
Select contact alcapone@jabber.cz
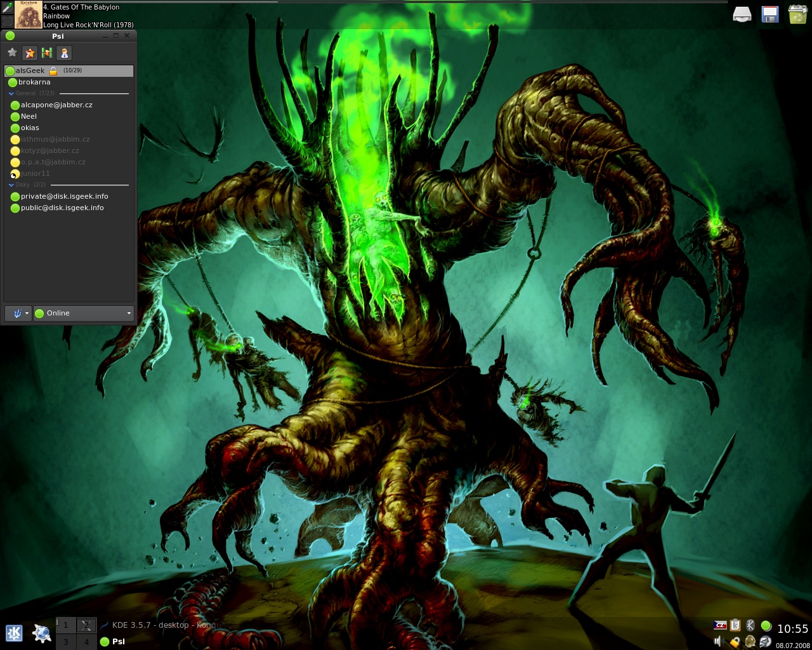[x=69, y=105]
